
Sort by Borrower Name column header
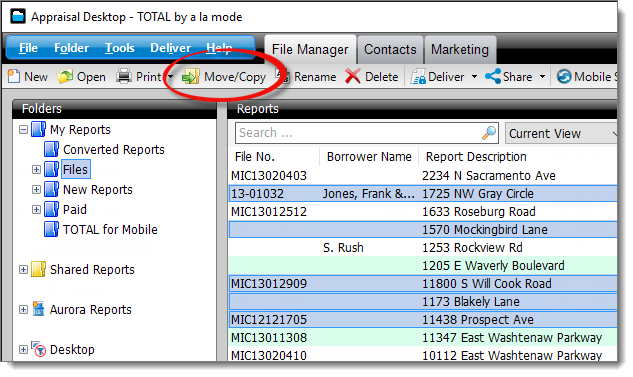tap(369, 157)
